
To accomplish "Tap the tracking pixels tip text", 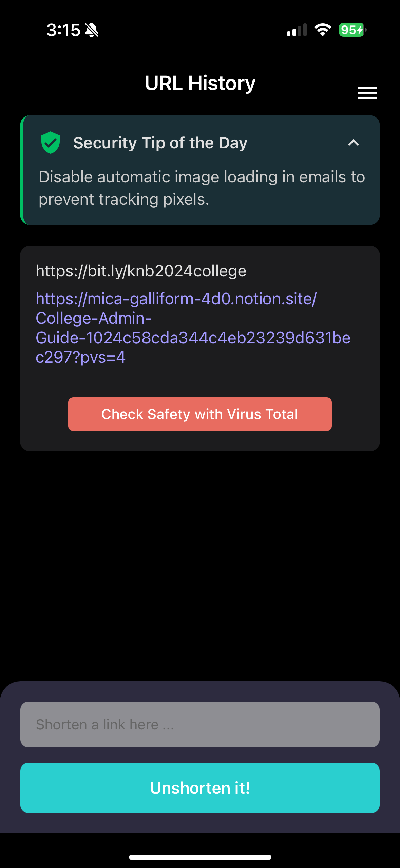I will [x=202, y=188].
